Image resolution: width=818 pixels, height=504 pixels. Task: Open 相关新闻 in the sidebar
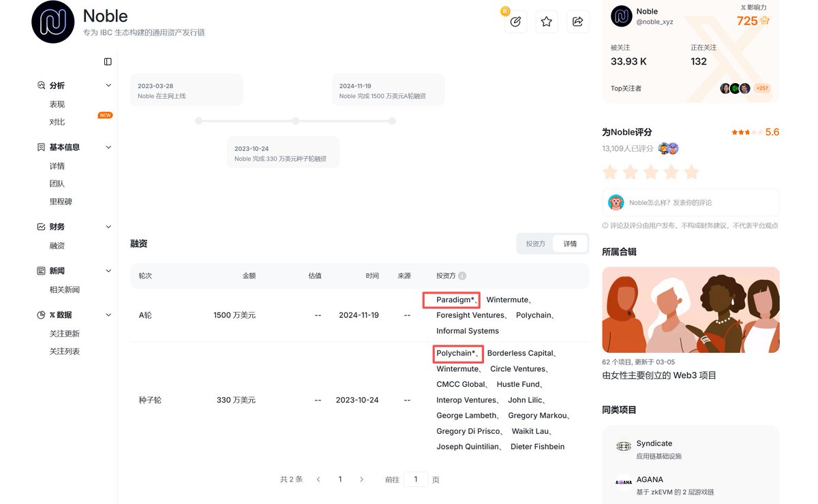pyautogui.click(x=65, y=289)
